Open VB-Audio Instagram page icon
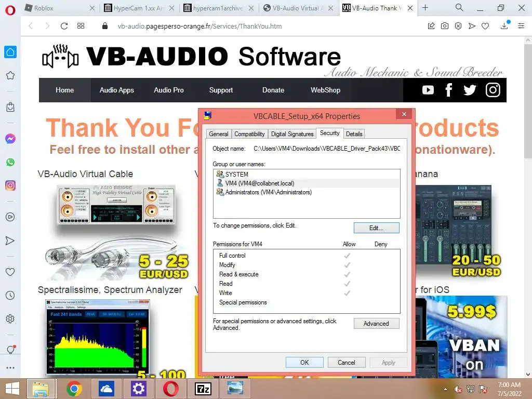This screenshot has width=532, height=399. [x=493, y=90]
